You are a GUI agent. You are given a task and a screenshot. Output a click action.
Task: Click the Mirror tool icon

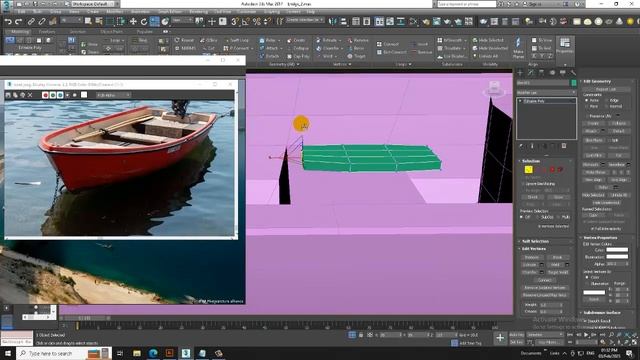[333, 22]
